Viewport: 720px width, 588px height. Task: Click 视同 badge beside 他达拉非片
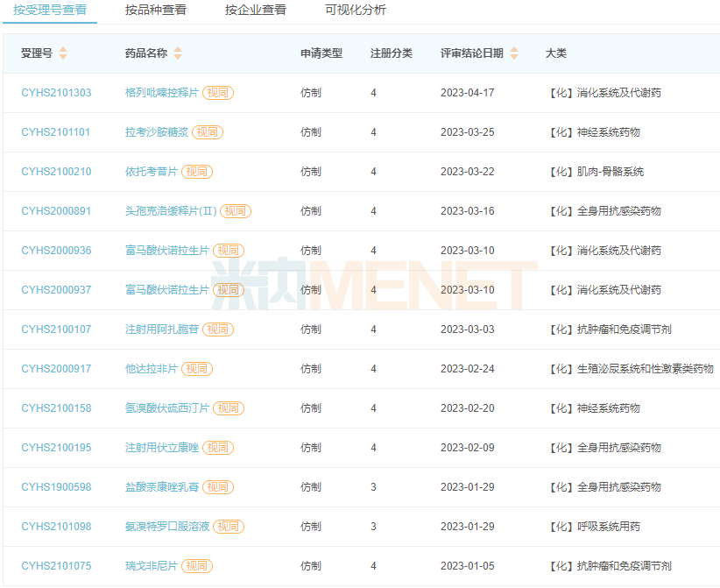pyautogui.click(x=197, y=369)
